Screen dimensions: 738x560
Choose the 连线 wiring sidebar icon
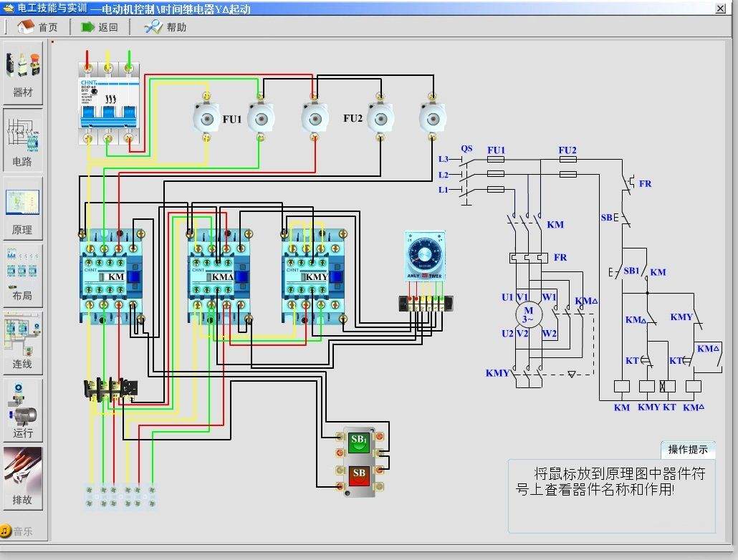[23, 343]
